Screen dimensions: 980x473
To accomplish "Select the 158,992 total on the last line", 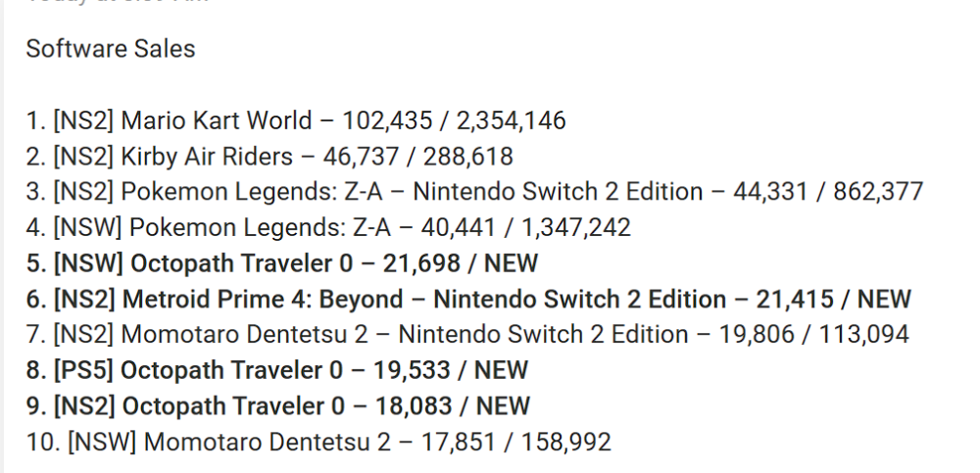I will click(x=563, y=442).
